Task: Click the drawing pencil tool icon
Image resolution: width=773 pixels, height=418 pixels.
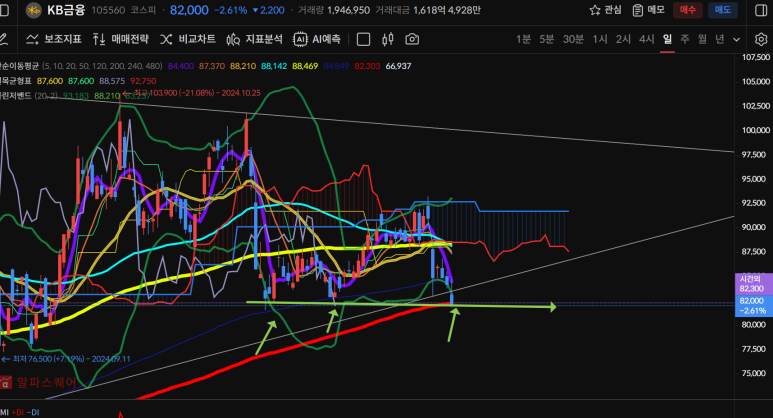Action: [3, 39]
